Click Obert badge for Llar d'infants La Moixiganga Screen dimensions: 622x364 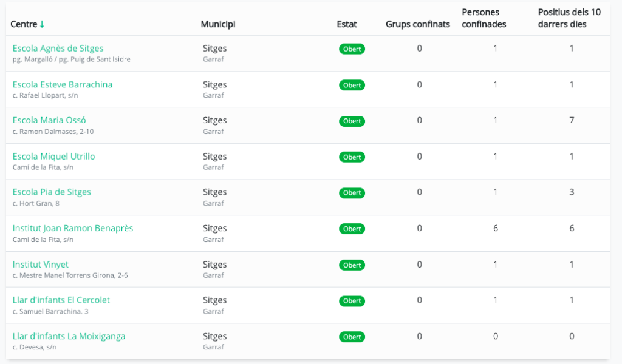click(352, 337)
